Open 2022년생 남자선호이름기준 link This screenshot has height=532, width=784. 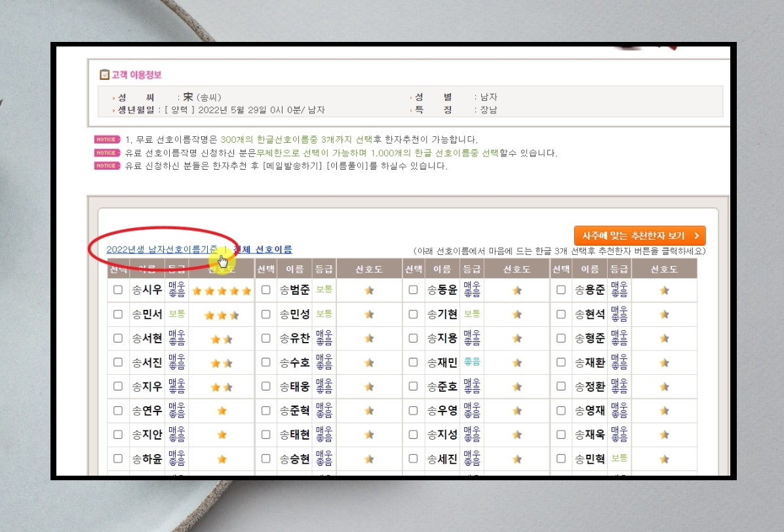162,249
